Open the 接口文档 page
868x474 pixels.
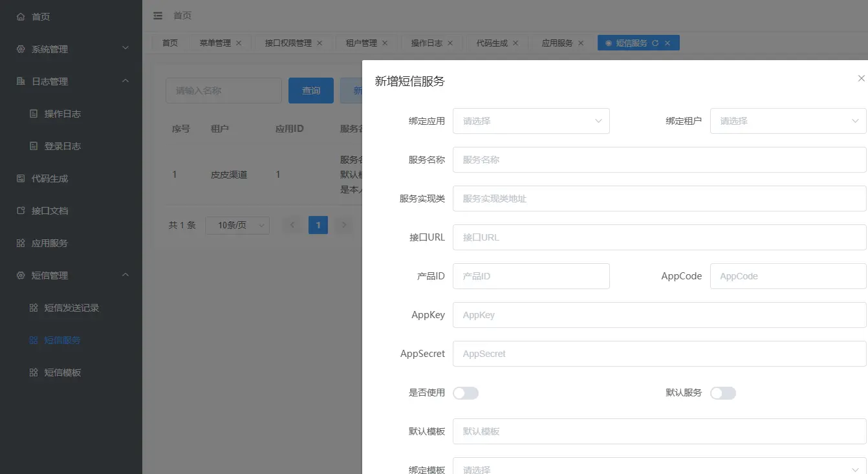[x=49, y=210]
